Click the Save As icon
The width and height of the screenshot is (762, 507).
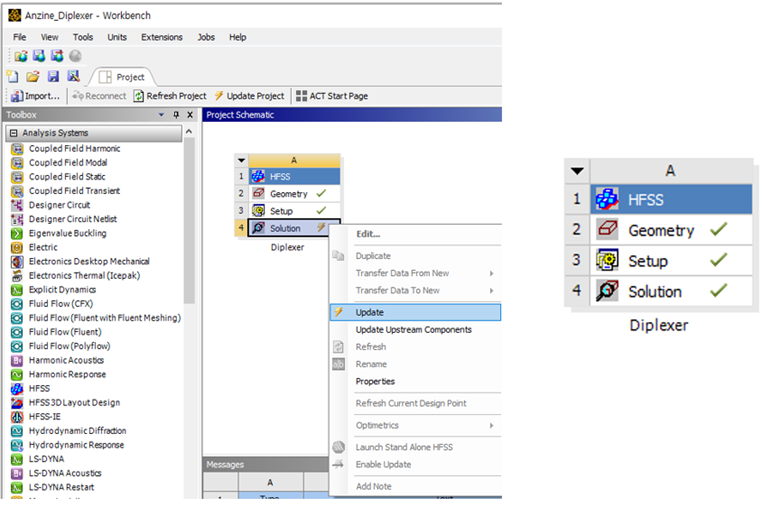tap(73, 76)
